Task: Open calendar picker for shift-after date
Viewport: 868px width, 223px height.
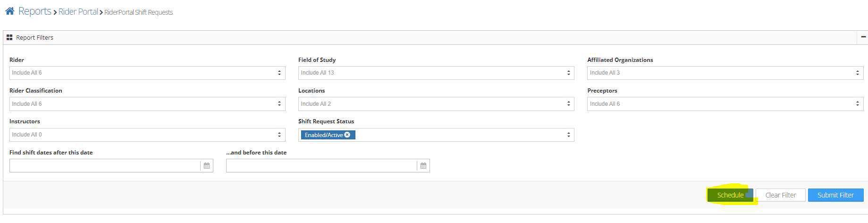Action: 207,166
